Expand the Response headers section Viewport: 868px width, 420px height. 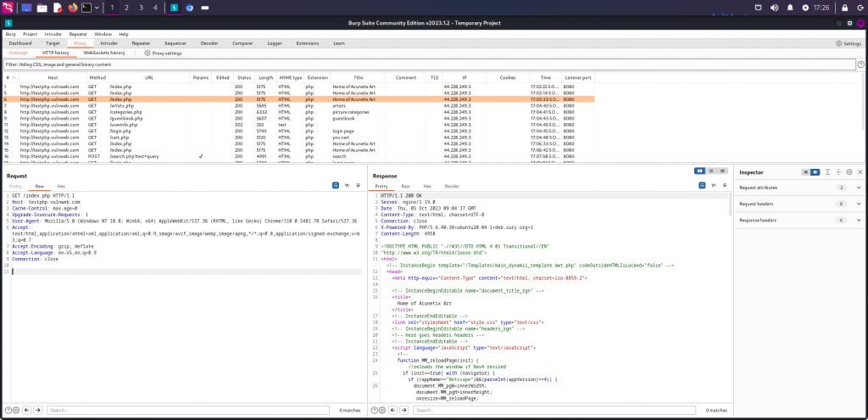[x=858, y=220]
